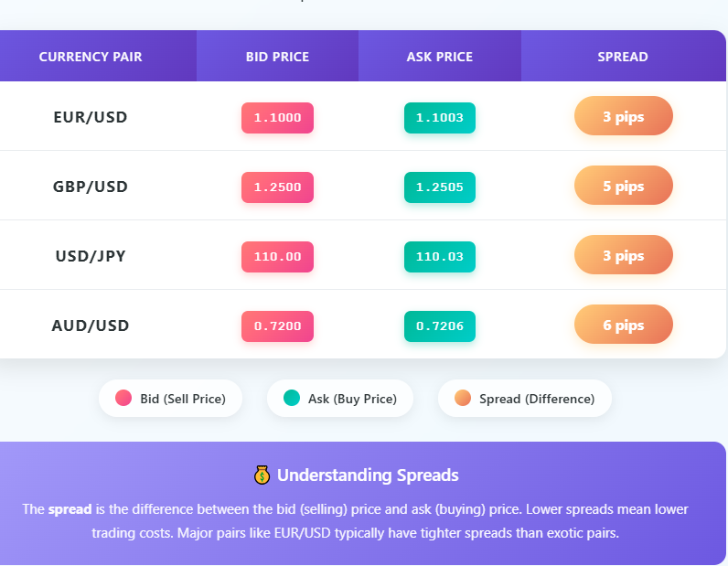Click the teal Ask legend dot

click(292, 399)
